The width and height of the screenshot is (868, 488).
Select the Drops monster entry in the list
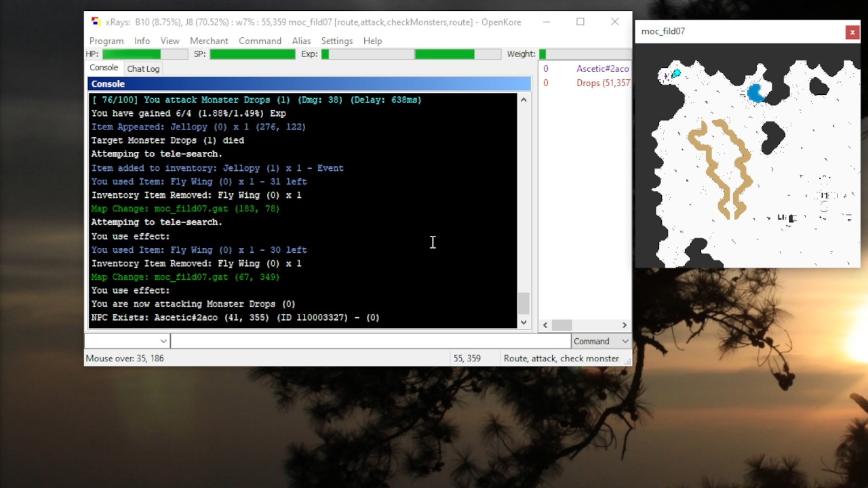coord(603,83)
